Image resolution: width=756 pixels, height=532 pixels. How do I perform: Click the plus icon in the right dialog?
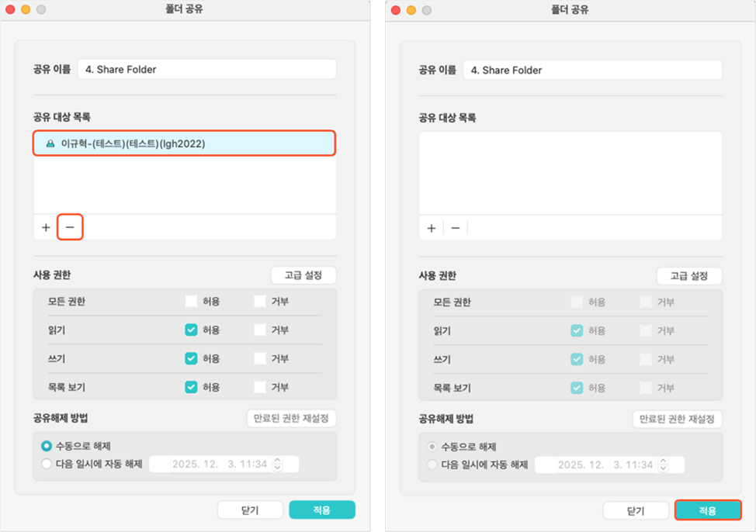pos(432,228)
